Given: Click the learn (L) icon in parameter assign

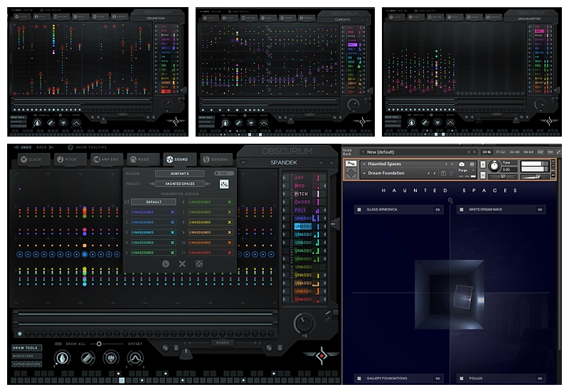Looking at the screenshot, I should point(166,264).
